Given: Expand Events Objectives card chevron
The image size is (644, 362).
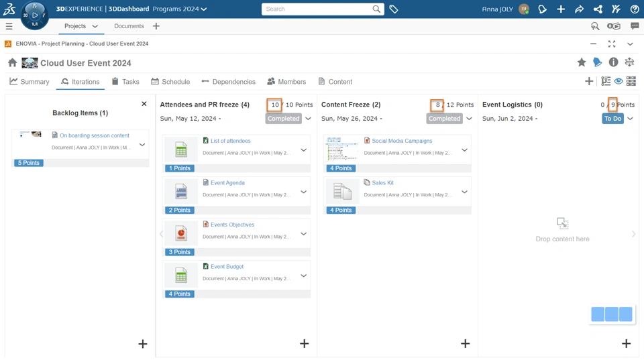Looking at the screenshot, I should (x=303, y=234).
